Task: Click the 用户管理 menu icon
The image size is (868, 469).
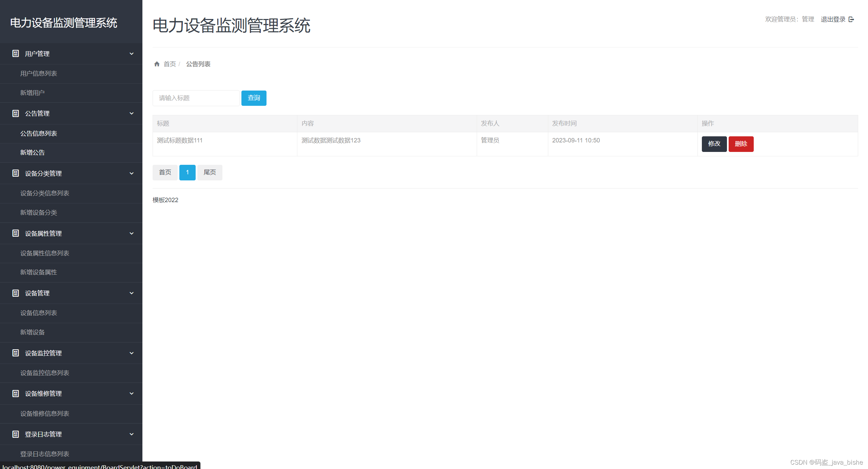Action: 16,54
